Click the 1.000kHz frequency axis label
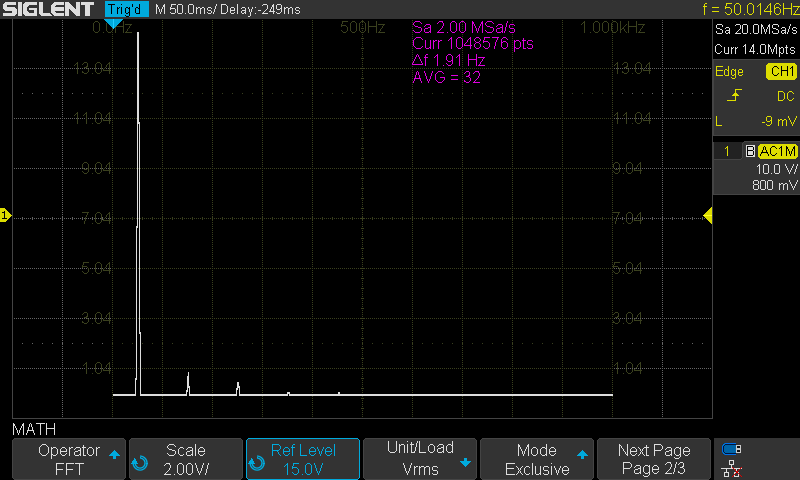Viewport: 800px width, 480px height. 612,27
